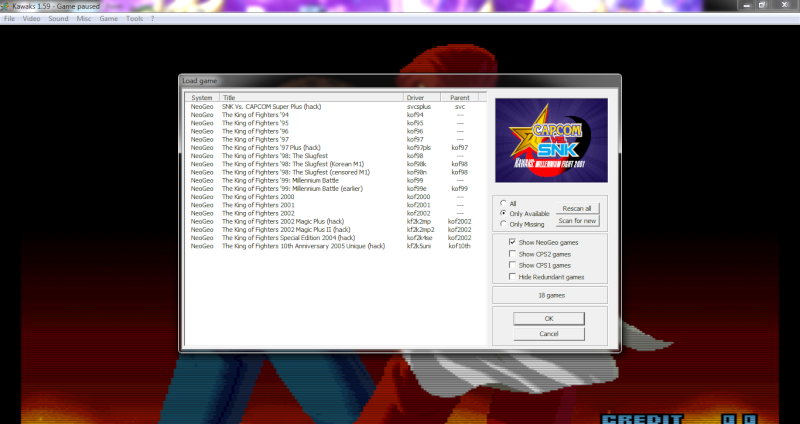The width and height of the screenshot is (800, 424).
Task: Click the Capcom vs SNK preview thumbnail
Action: pyautogui.click(x=551, y=140)
